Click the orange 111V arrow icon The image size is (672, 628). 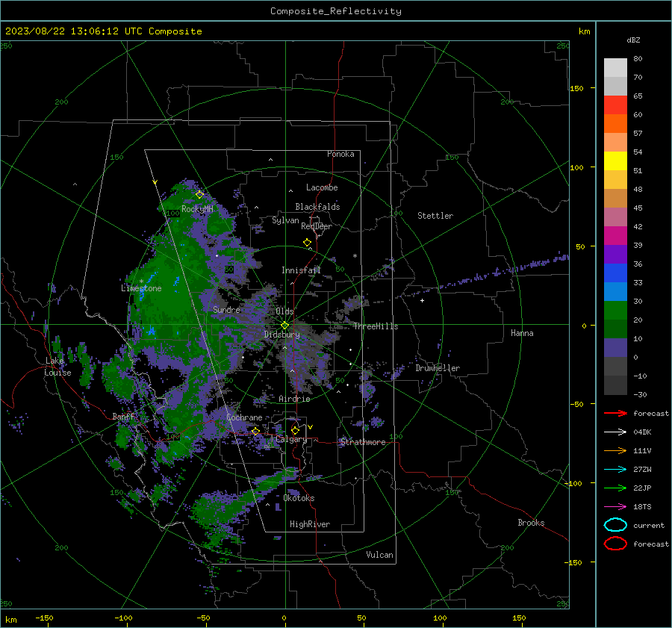(x=615, y=450)
